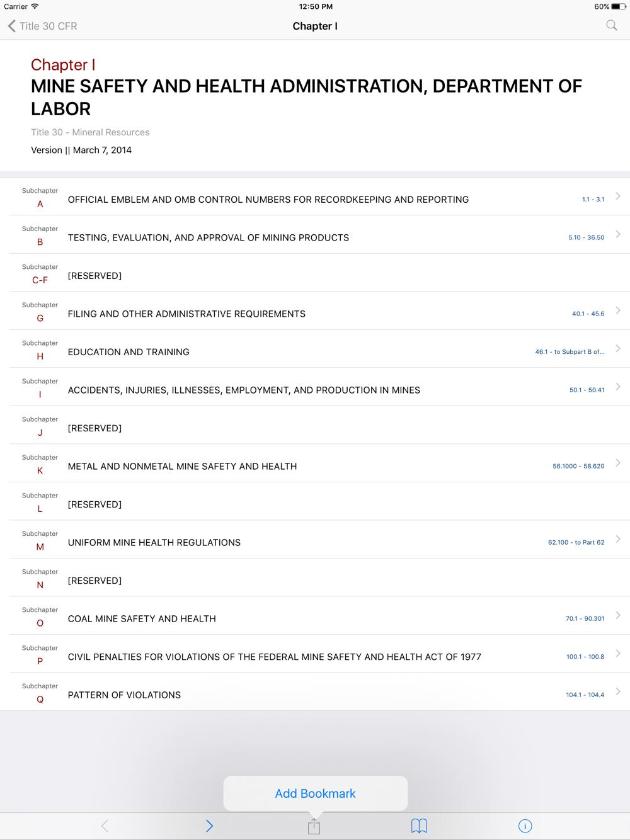This screenshot has height=840, width=630.
Task: Open CIVIL PENALTIES FOR VIOLATIONS row title
Action: (275, 657)
